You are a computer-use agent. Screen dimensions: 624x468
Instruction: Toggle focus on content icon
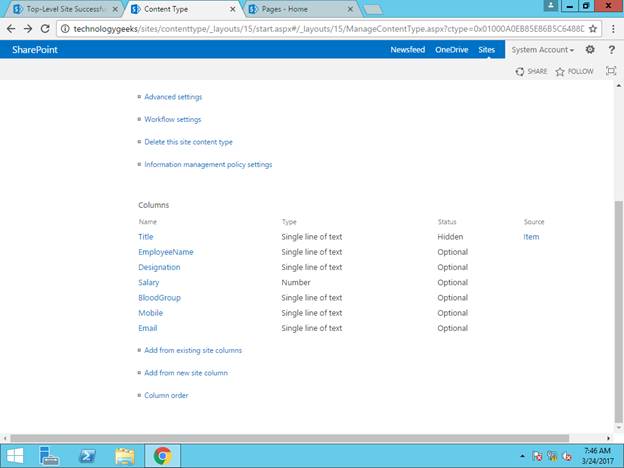[x=611, y=71]
